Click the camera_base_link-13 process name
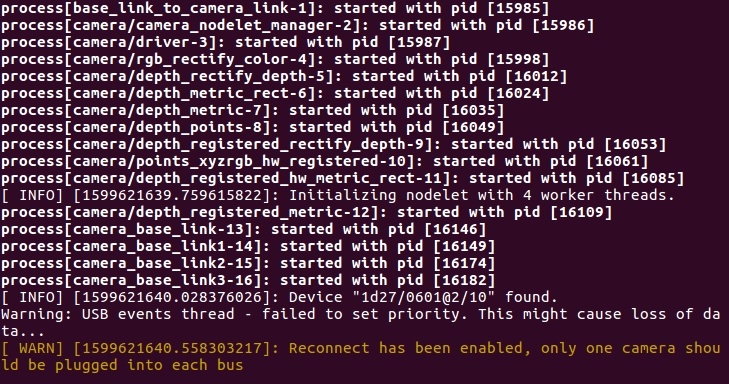 pos(163,230)
